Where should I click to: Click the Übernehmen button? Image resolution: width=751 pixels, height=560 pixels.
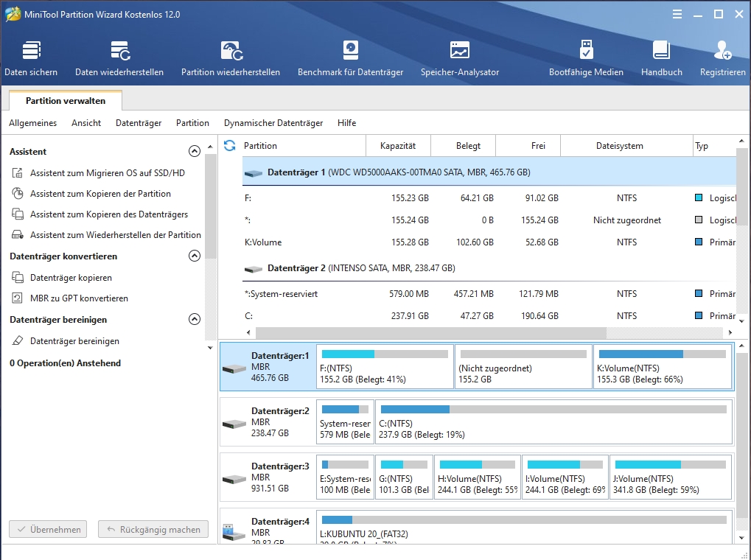[x=48, y=529]
